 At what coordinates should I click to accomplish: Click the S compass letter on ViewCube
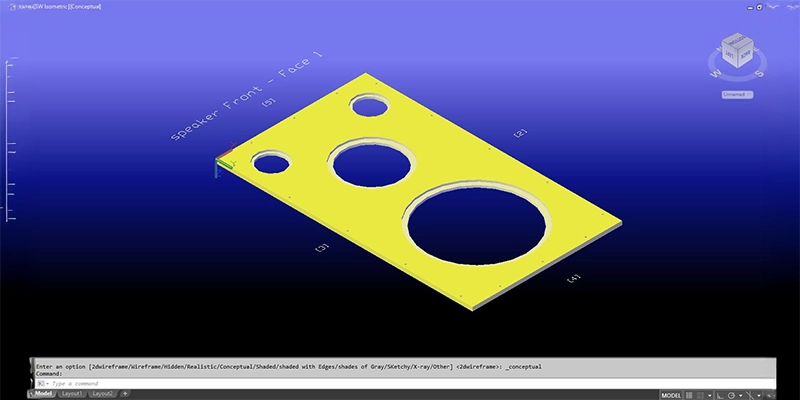[759, 73]
